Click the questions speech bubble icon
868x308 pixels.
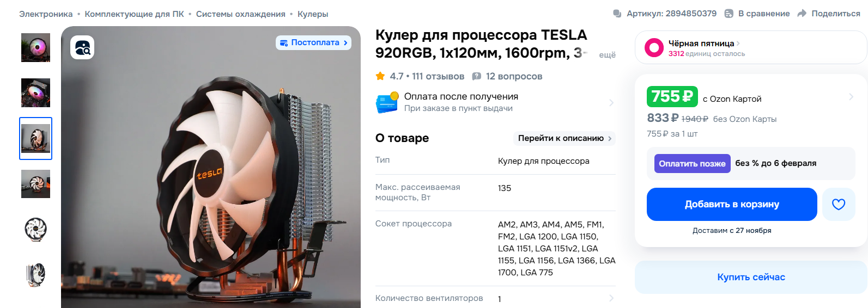tap(476, 76)
